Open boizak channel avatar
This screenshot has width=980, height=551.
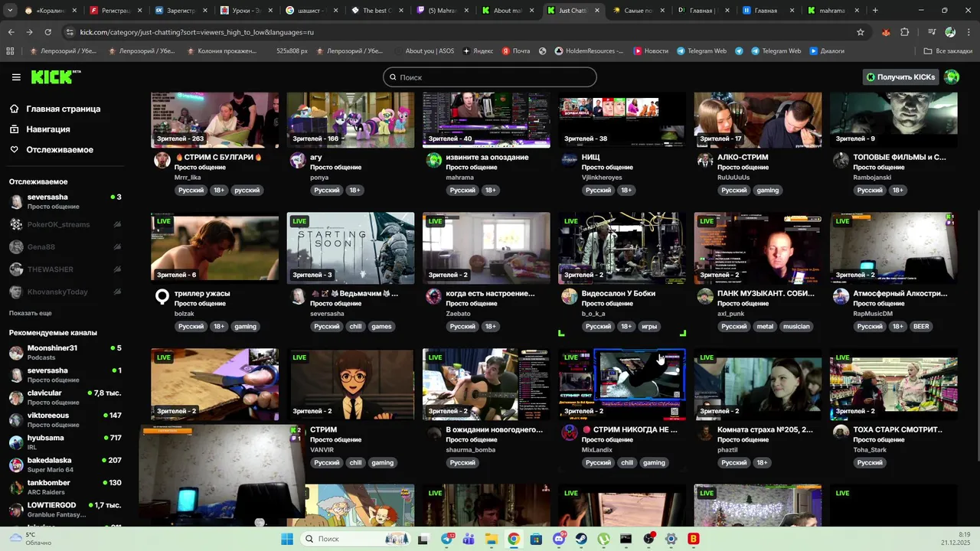point(162,296)
